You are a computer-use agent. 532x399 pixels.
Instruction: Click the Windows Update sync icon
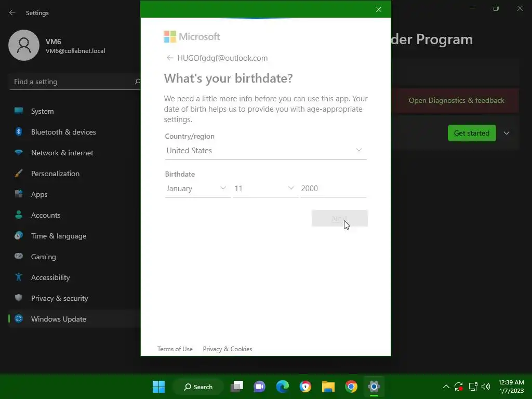(x=19, y=318)
